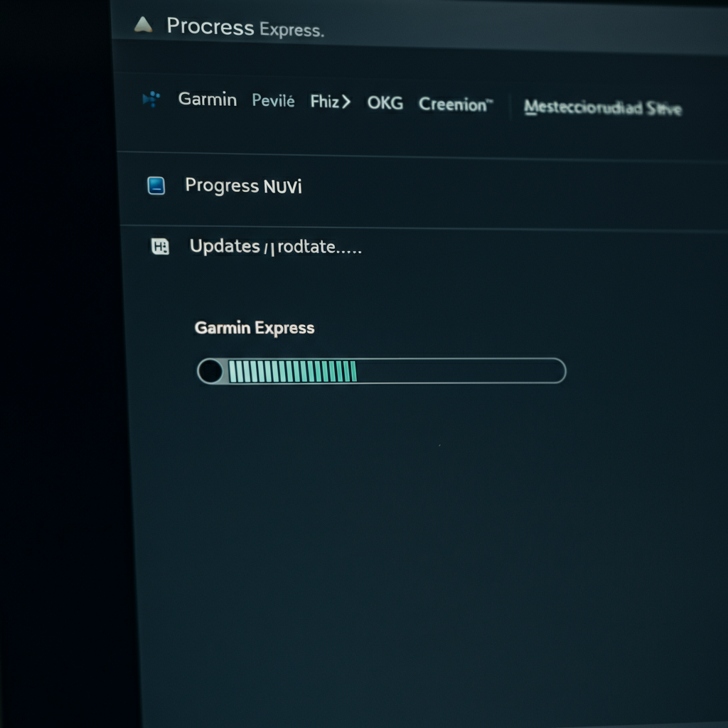Click the empty portion of the progress bar
The width and height of the screenshot is (728, 728).
459,371
